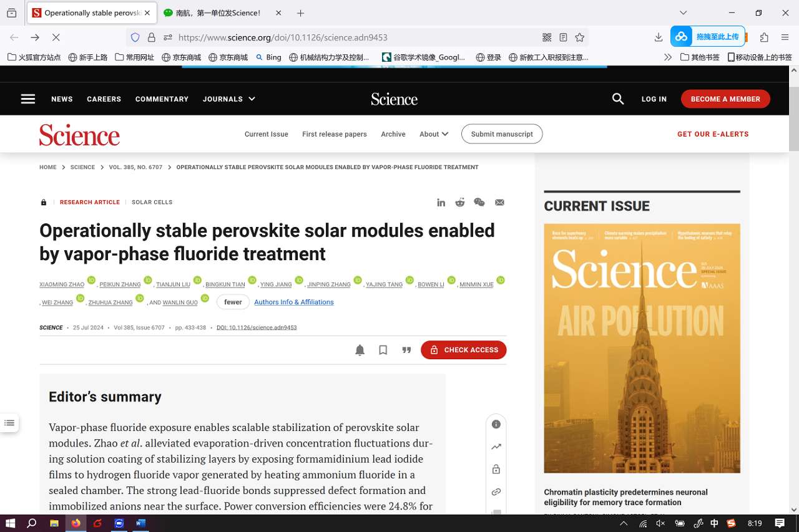Open the Current Issue menu item
799x532 pixels.
pyautogui.click(x=267, y=134)
